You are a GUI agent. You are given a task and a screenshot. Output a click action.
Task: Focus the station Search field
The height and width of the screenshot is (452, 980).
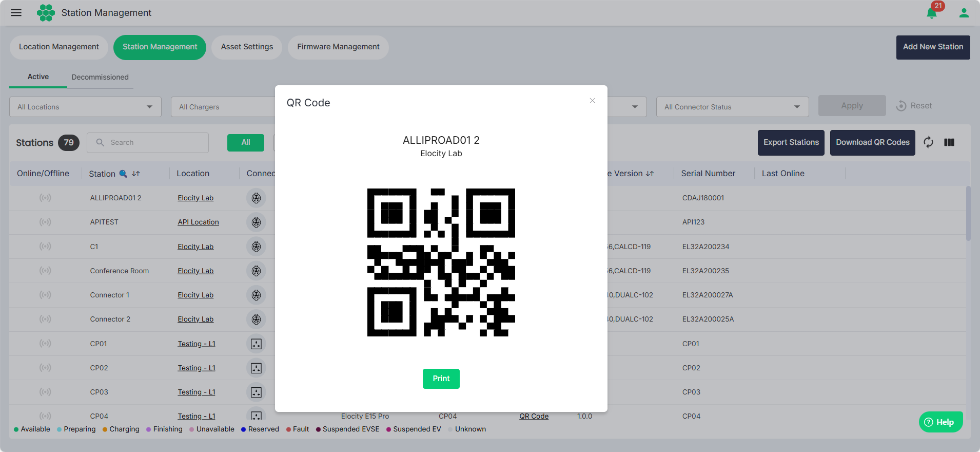(x=148, y=143)
